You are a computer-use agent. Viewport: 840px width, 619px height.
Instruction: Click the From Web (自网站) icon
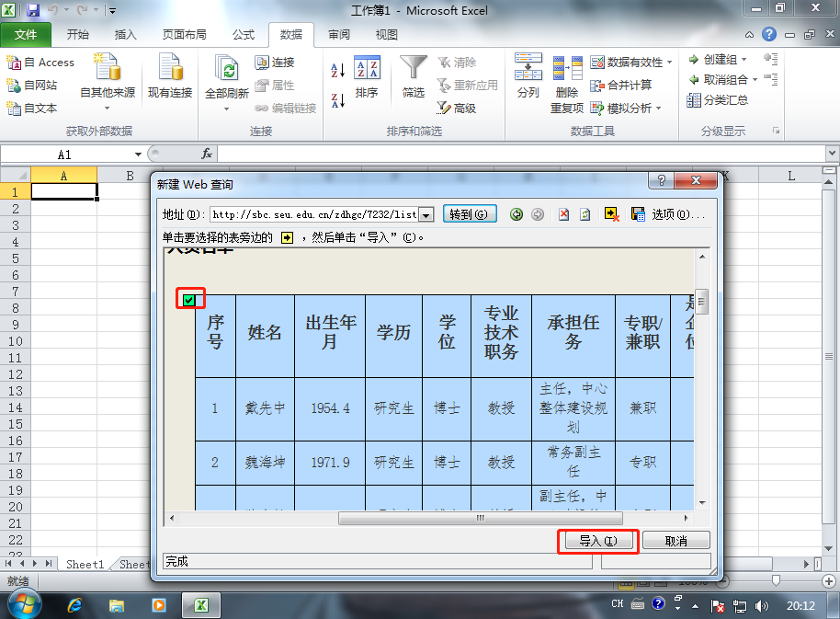14,86
